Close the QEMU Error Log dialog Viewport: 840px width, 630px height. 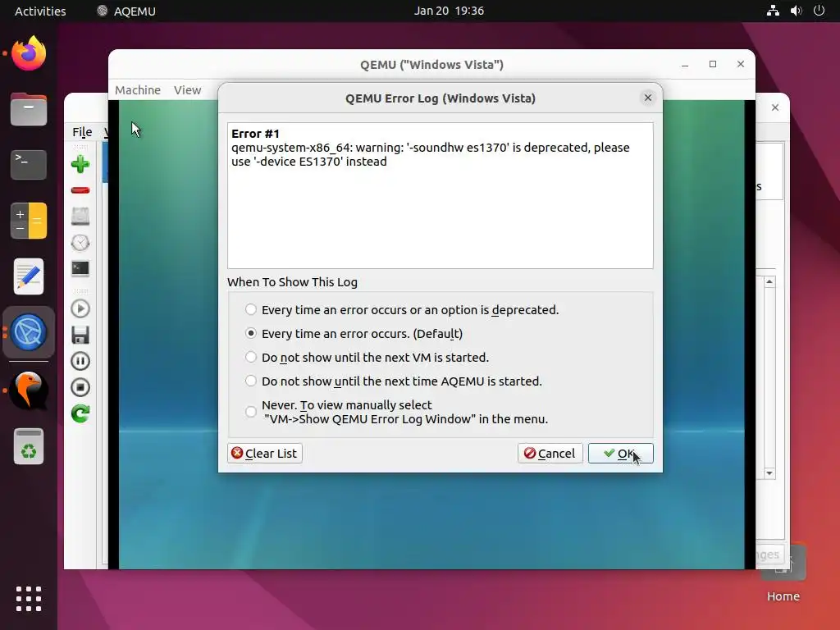tap(648, 98)
